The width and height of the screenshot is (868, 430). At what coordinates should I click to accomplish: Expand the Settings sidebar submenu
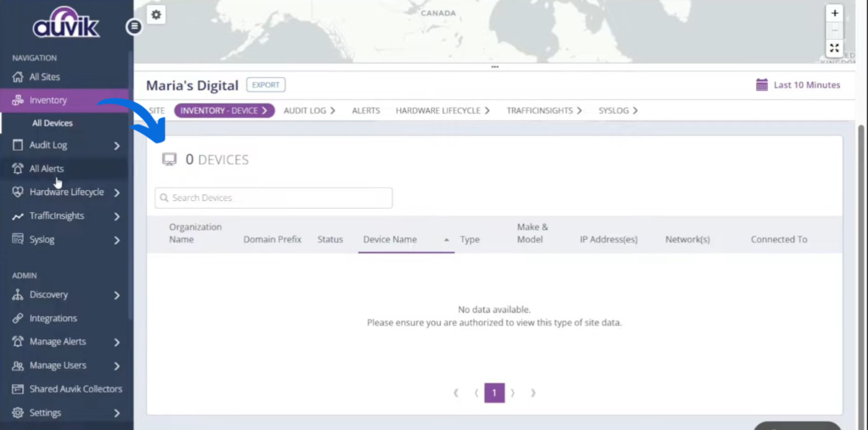pyautogui.click(x=117, y=413)
